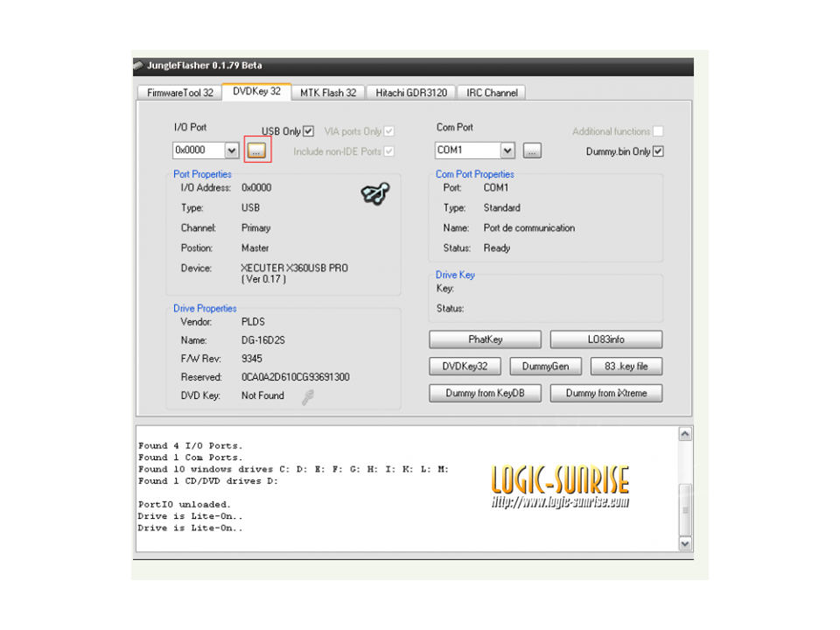This screenshot has width=840, height=630.
Task: Open the MTK Flash 32 tab
Action: click(328, 93)
